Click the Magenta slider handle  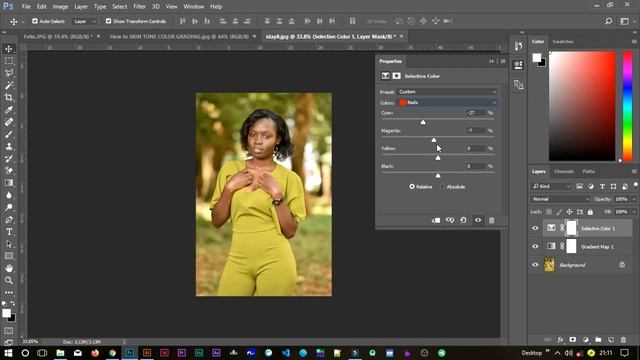click(x=434, y=140)
